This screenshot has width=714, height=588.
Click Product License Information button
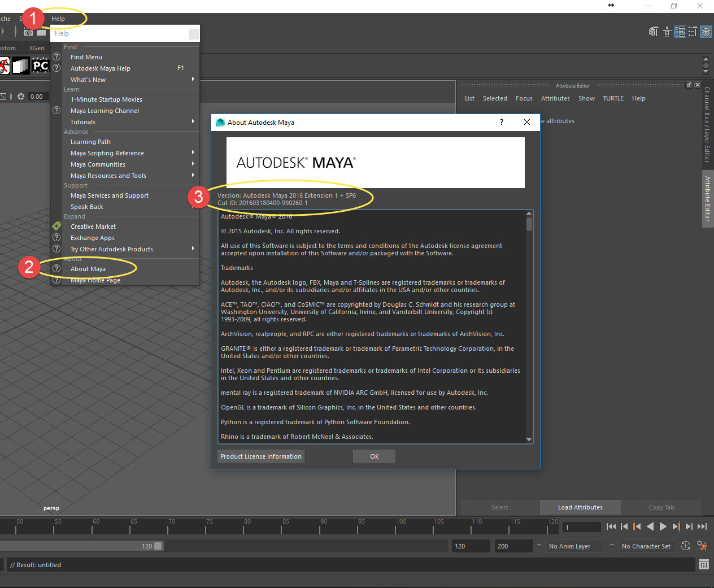click(261, 456)
